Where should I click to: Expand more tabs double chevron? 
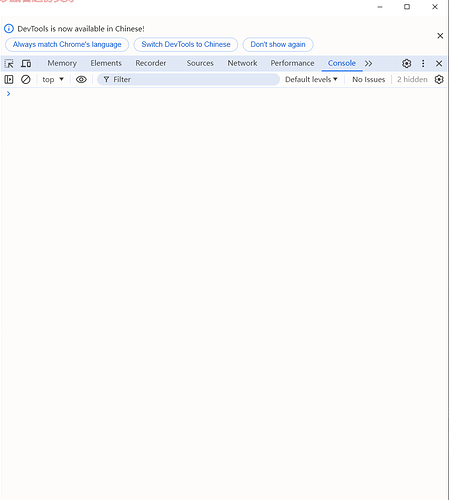(368, 63)
